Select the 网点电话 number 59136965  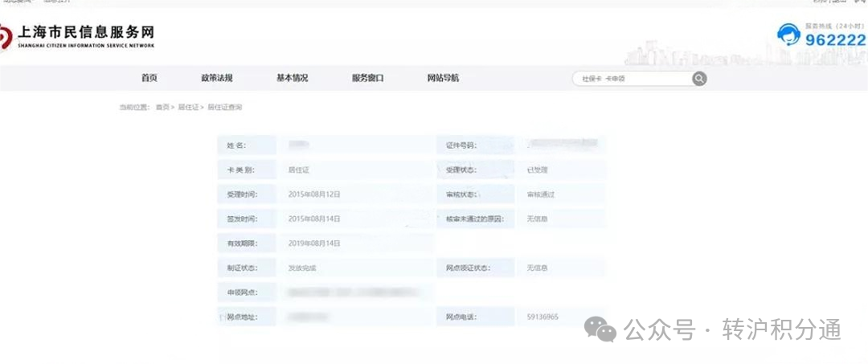542,317
